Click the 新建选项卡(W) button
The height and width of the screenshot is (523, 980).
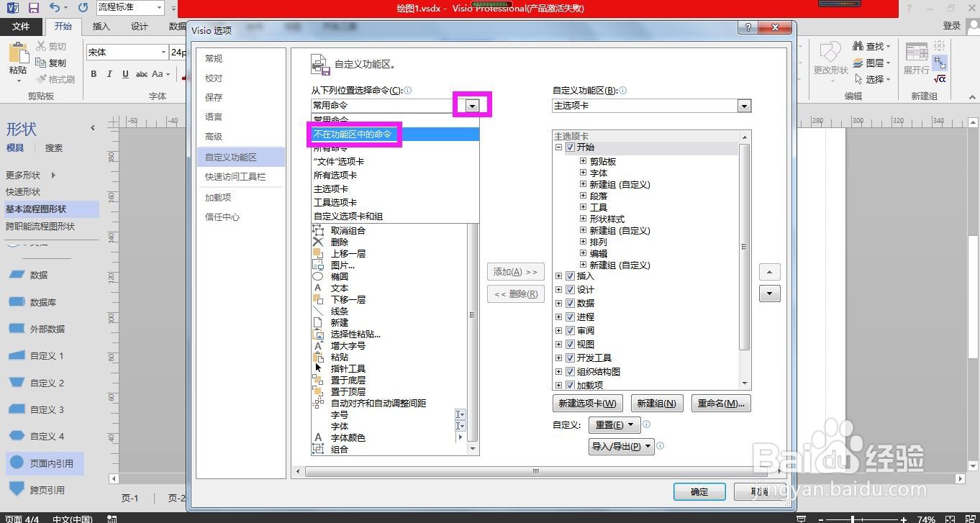click(x=588, y=403)
